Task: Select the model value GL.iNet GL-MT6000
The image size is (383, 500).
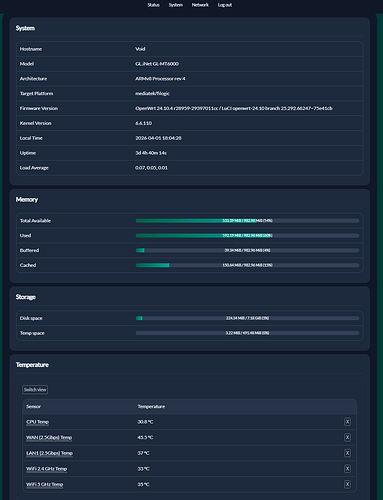Action: 157,64
